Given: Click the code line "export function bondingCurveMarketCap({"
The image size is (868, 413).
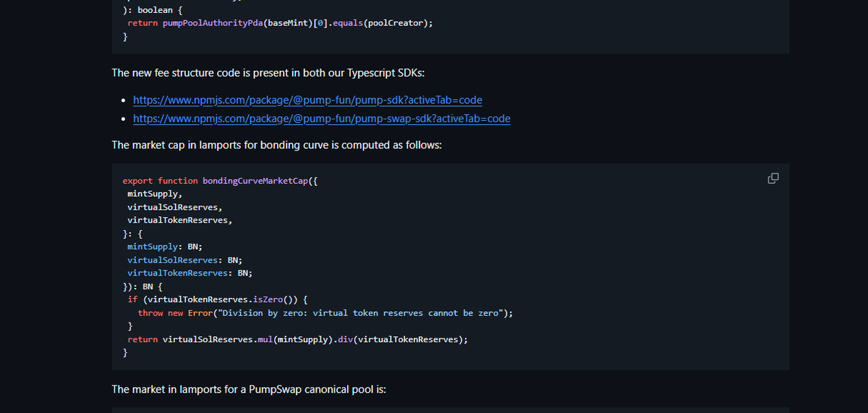Looking at the screenshot, I should [x=220, y=181].
